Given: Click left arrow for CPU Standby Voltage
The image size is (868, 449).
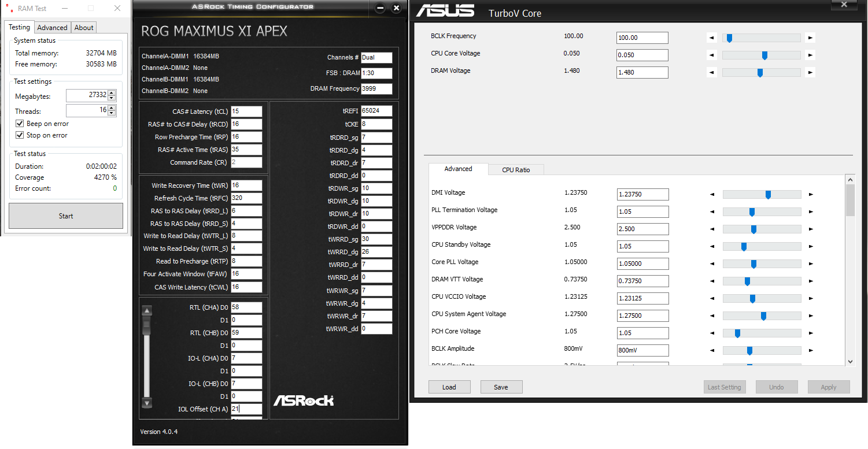Looking at the screenshot, I should coord(712,247).
